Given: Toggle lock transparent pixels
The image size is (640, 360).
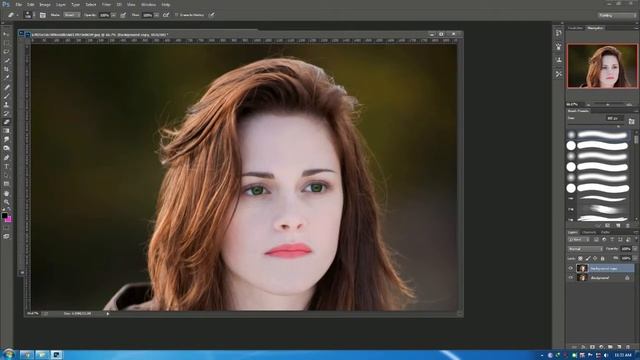Looking at the screenshot, I should point(580,258).
